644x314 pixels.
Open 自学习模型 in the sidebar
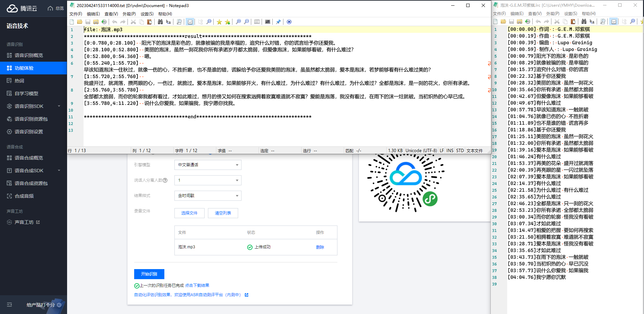[34, 93]
